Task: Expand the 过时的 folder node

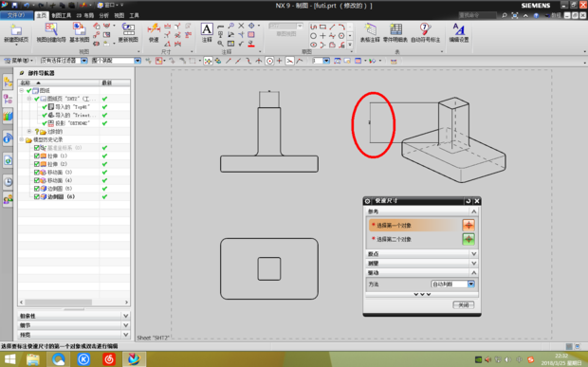Action: (29, 131)
